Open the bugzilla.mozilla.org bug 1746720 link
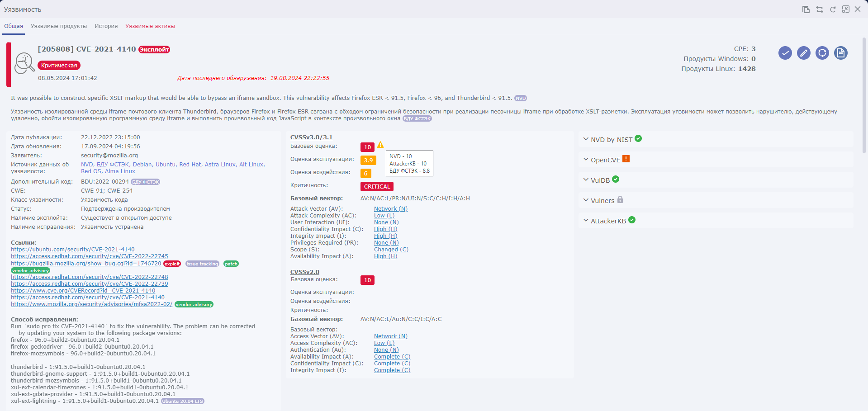Image resolution: width=868 pixels, height=411 pixels. (86, 264)
